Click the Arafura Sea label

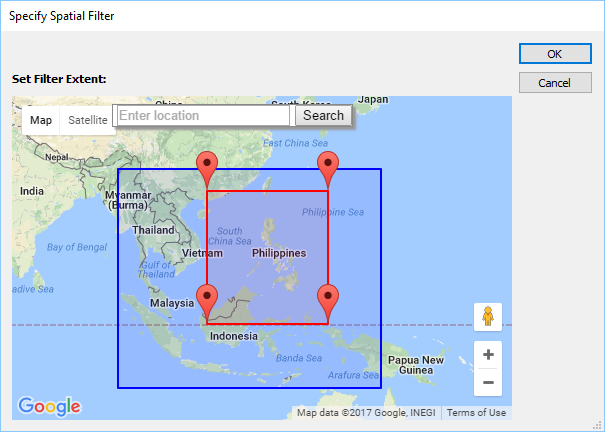coord(353,375)
